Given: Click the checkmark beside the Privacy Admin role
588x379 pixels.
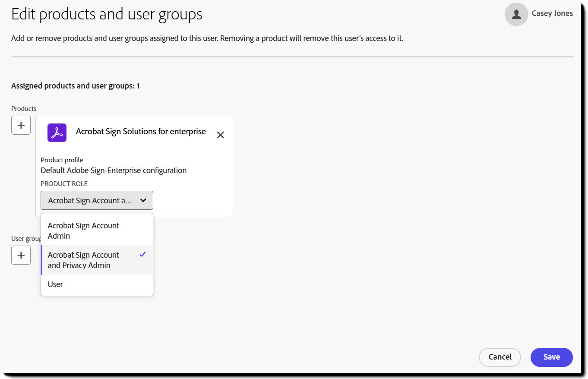Looking at the screenshot, I should point(142,255).
